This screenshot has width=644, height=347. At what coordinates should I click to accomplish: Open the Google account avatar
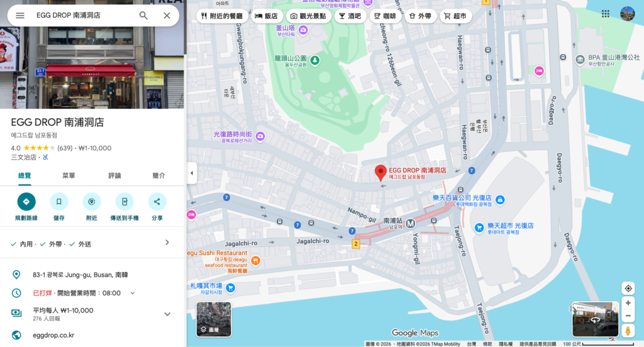(627, 14)
